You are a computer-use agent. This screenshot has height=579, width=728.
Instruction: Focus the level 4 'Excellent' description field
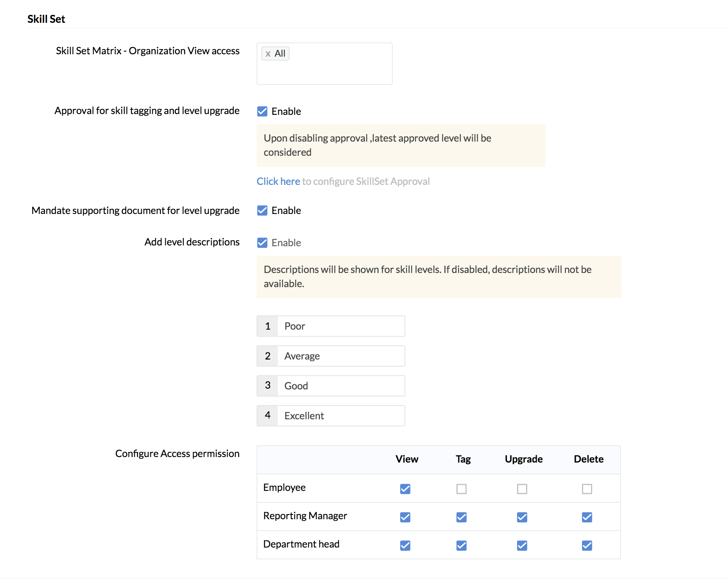coord(341,416)
